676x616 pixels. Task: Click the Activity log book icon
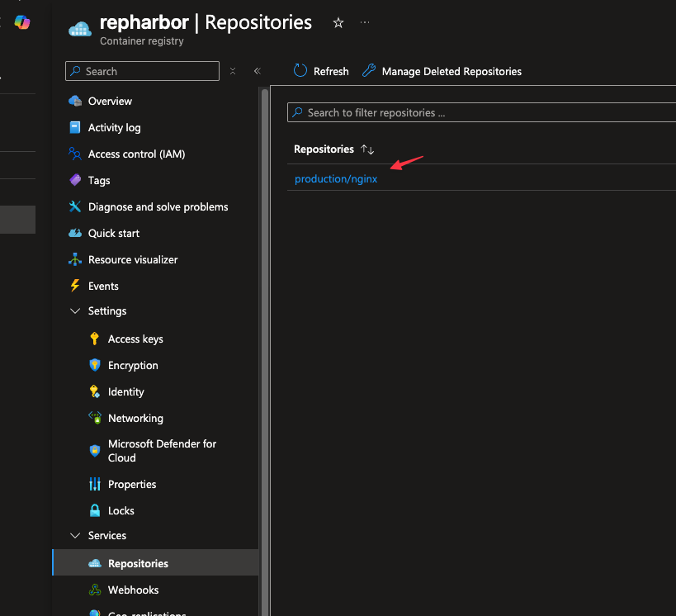[75, 128]
